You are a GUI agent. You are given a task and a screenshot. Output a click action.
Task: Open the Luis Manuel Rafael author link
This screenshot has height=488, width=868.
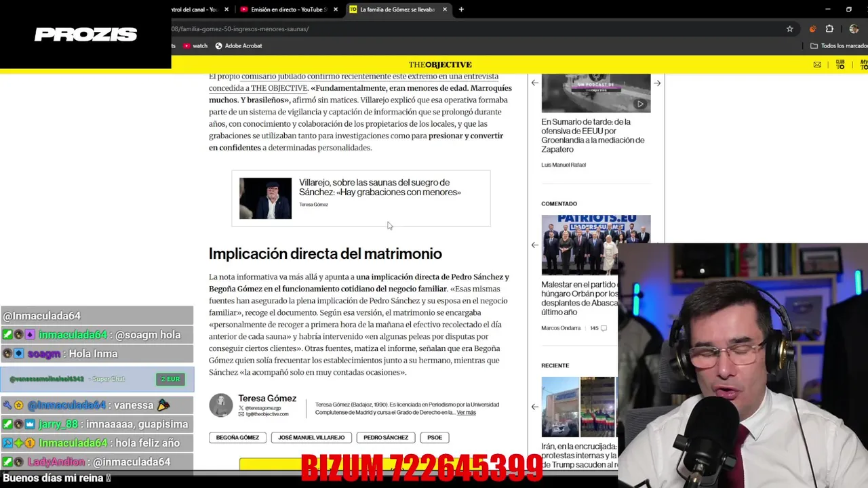coord(564,165)
